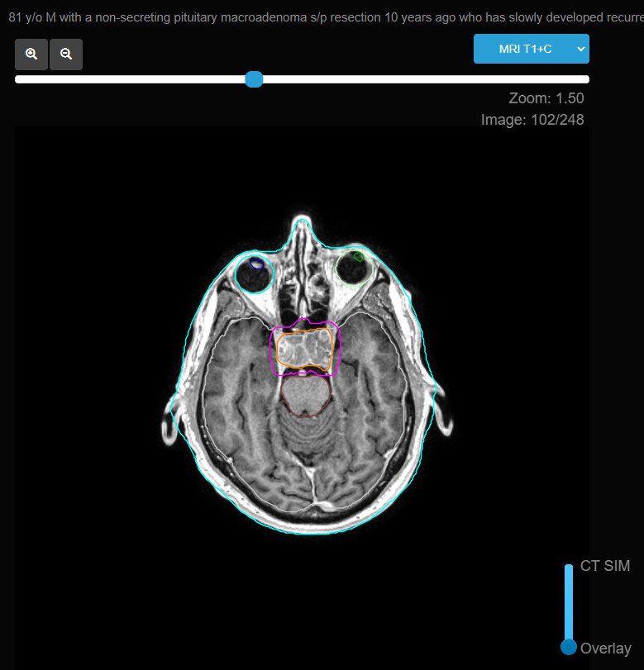Click the left eye globe with green contour
Image resolution: width=644 pixels, height=670 pixels.
click(x=354, y=268)
